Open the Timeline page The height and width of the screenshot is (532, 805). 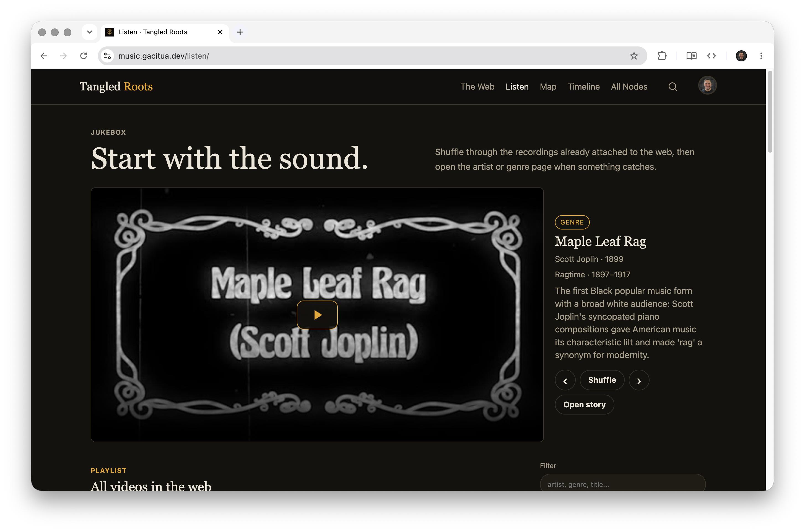coord(583,87)
